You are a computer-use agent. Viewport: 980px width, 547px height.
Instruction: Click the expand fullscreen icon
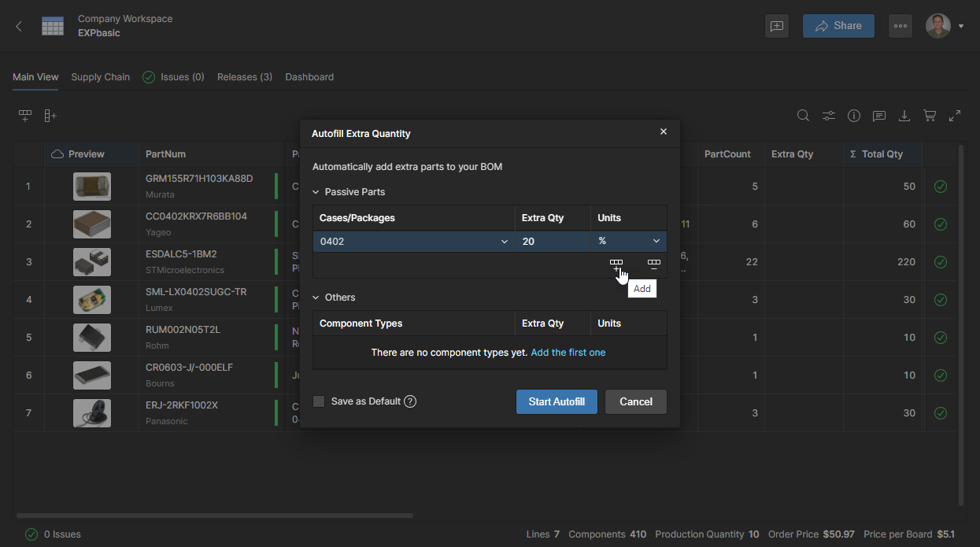point(955,116)
